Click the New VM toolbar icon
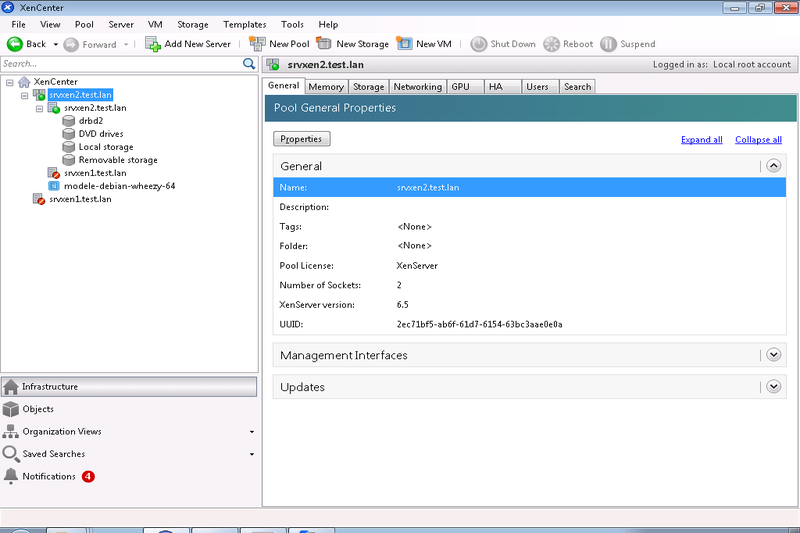The height and width of the screenshot is (533, 800). [x=404, y=43]
